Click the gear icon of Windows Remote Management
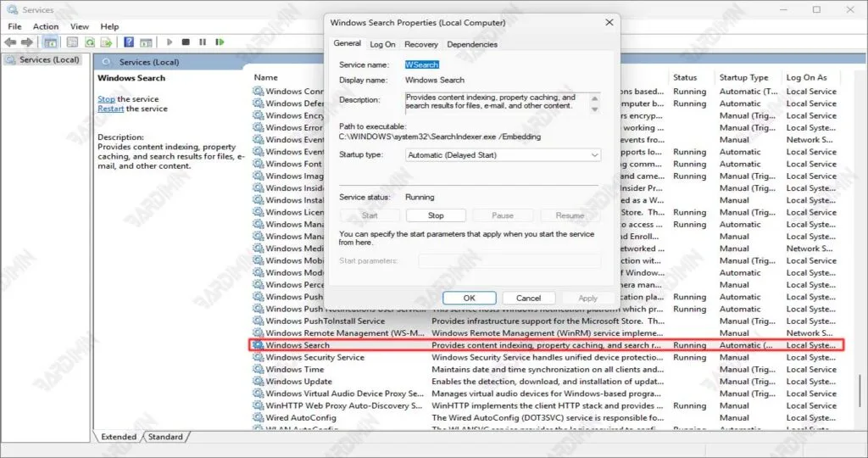Viewport: 868px width, 458px height. 259,333
